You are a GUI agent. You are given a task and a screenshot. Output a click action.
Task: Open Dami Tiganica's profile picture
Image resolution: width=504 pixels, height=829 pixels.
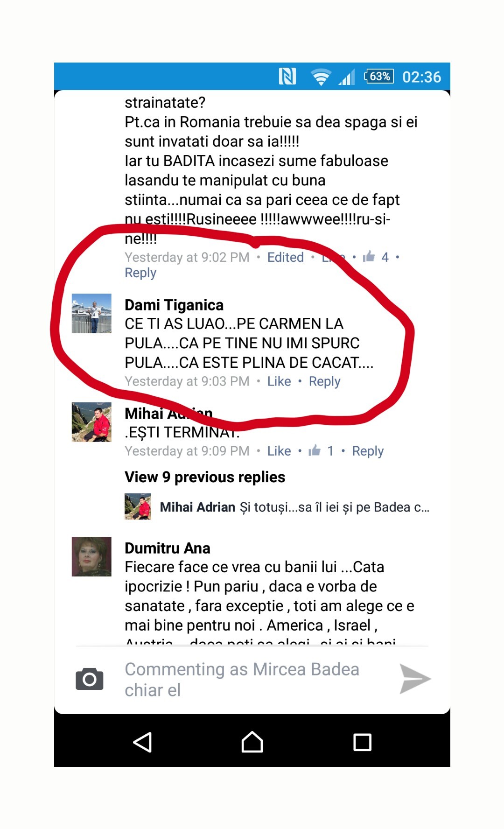click(x=91, y=313)
